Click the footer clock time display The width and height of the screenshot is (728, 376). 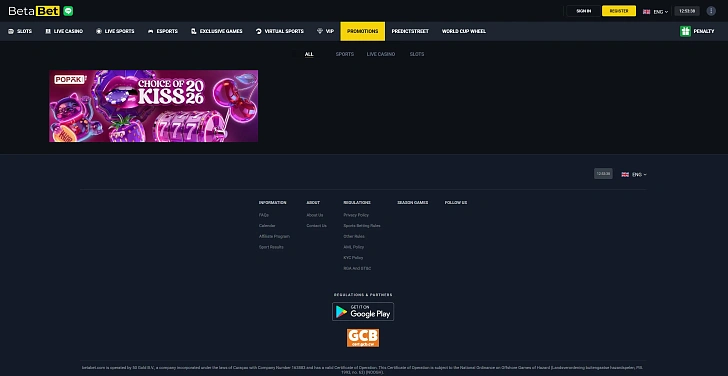pos(603,174)
